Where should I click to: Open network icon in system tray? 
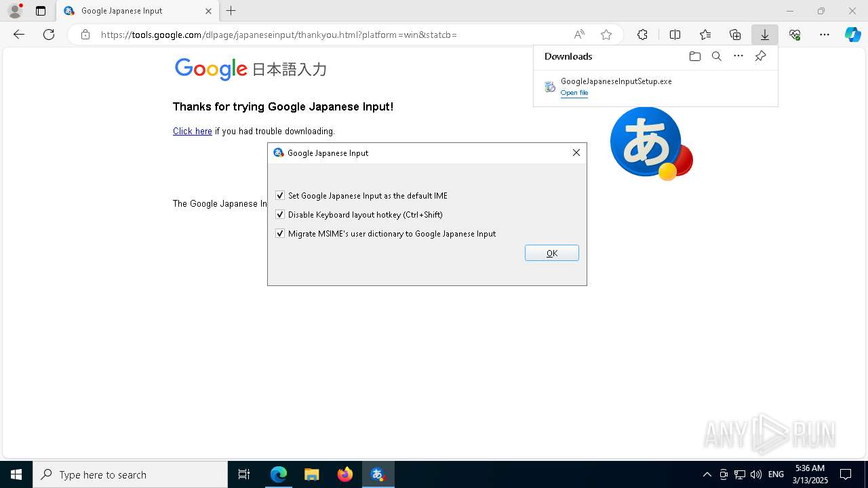pos(740,474)
